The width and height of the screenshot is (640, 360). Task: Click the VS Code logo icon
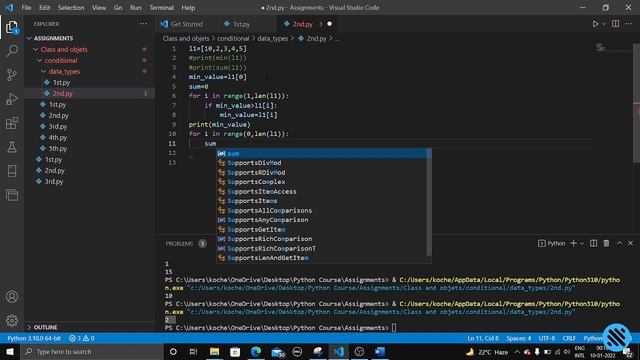[9, 7]
